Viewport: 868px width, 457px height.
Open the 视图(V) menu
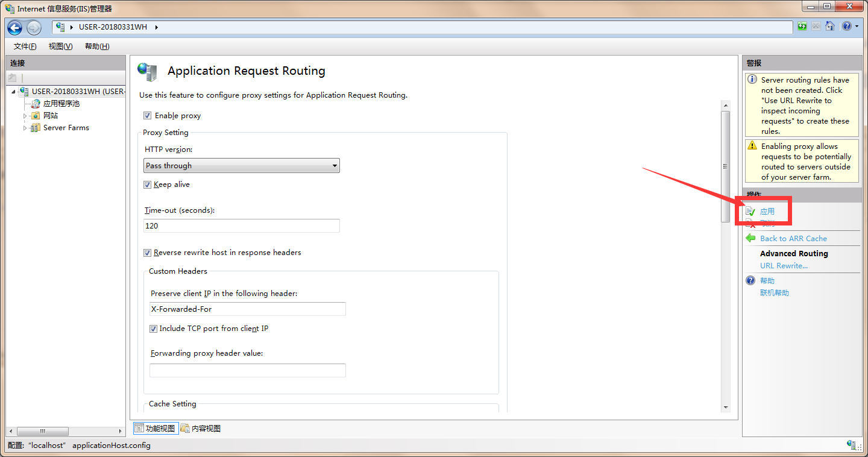click(x=60, y=46)
